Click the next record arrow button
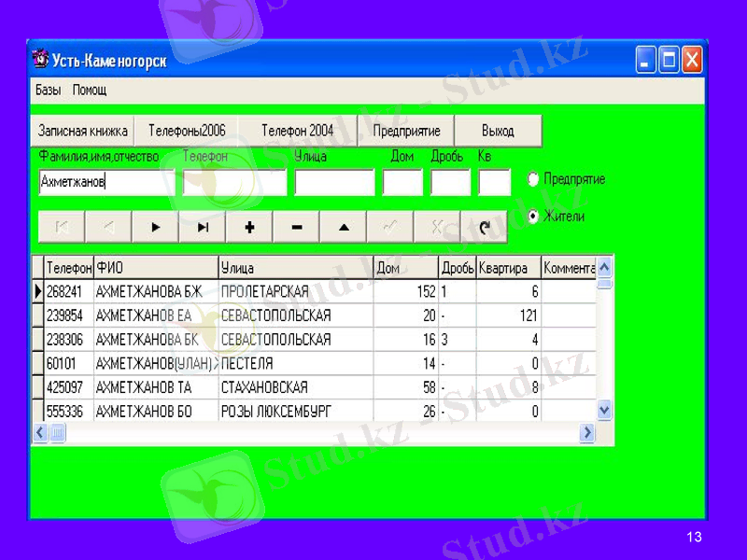 pyautogui.click(x=156, y=226)
